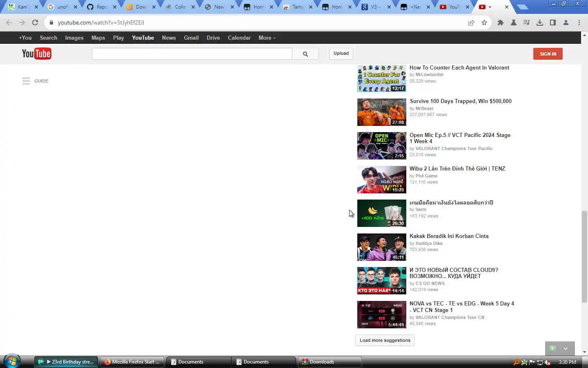Click the muted volume tray icon
Viewport: 588px width, 368px height.
[548, 362]
